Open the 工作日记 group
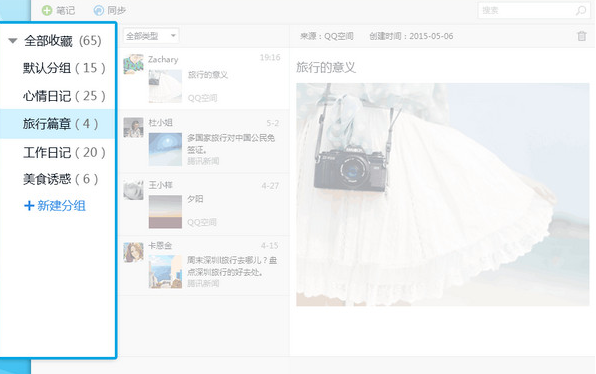Image resolution: width=596 pixels, height=374 pixels. point(58,152)
